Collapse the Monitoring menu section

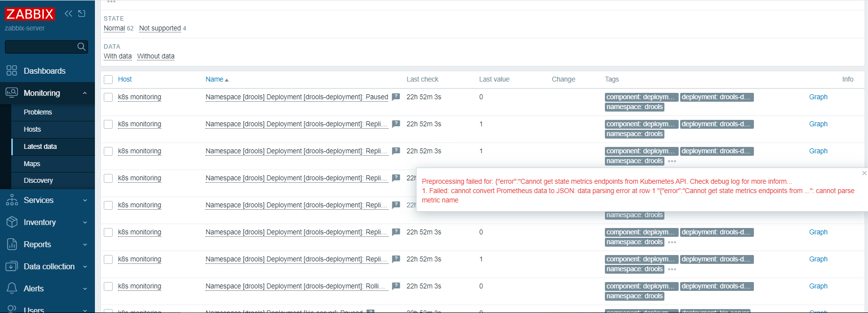click(x=85, y=93)
